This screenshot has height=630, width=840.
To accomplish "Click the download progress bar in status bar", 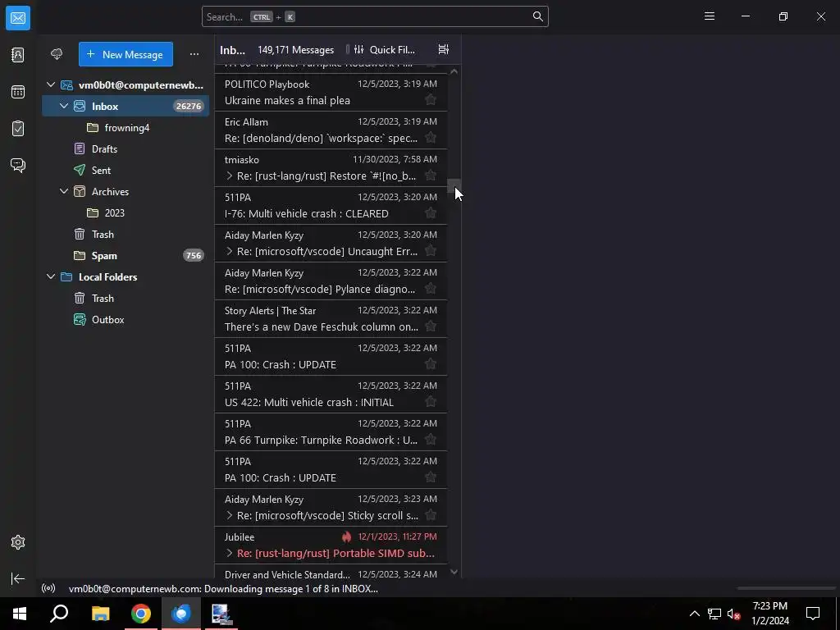I will (x=786, y=588).
